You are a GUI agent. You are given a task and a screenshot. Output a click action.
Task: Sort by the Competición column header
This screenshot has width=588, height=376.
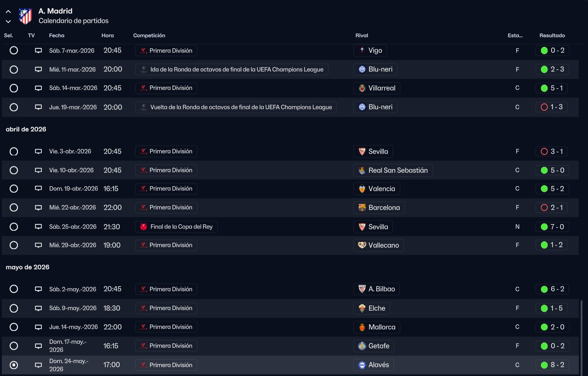tap(149, 35)
